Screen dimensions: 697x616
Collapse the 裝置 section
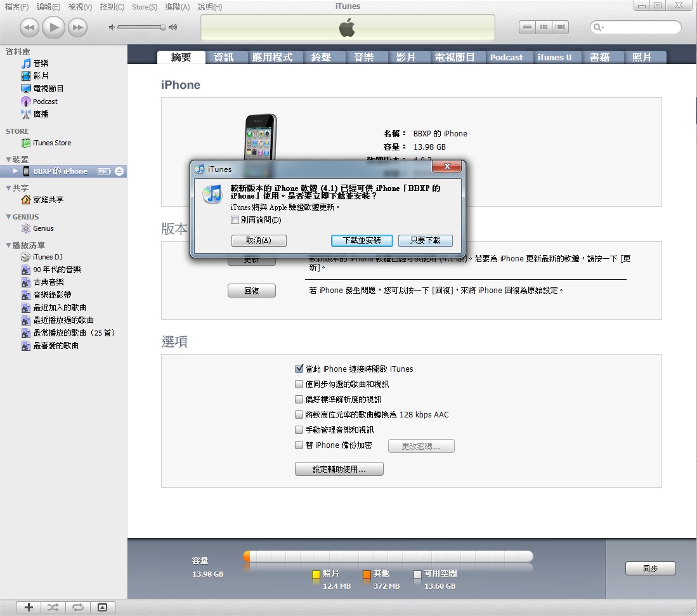[x=8, y=159]
